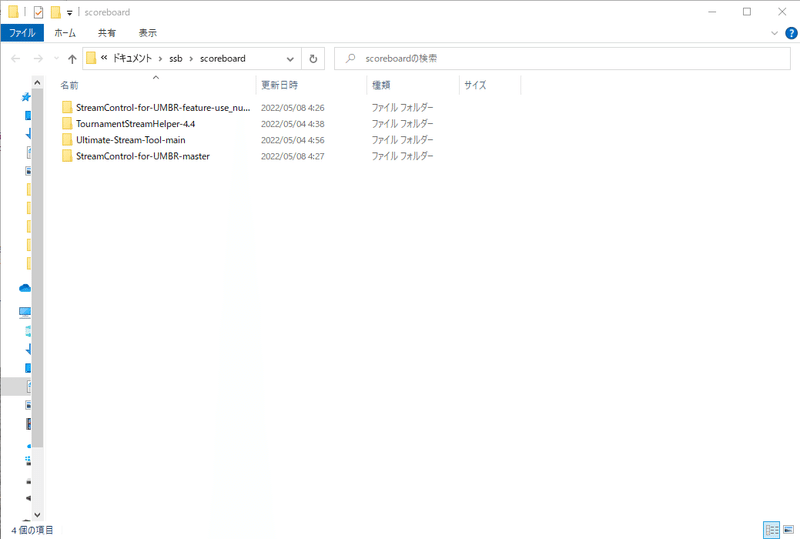Click the navigation pane scroll-up arrow
Image resolution: width=800 pixels, height=539 pixels.
37,82
